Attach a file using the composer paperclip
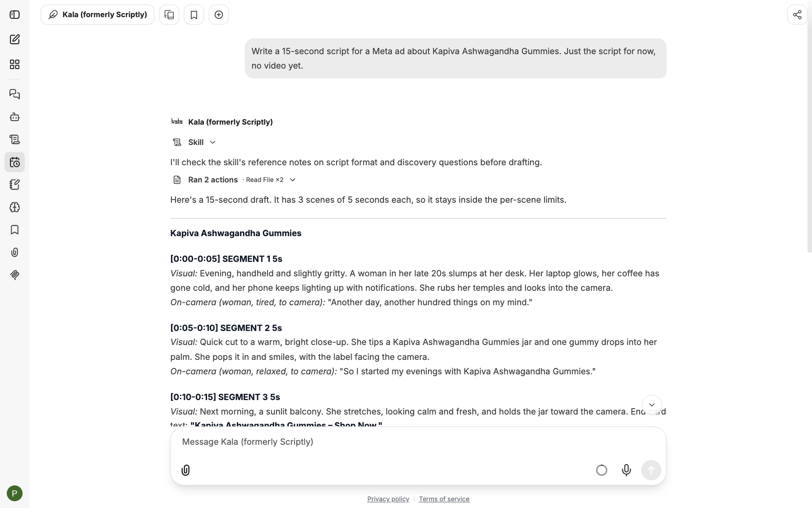This screenshot has height=508, width=812. (185, 470)
